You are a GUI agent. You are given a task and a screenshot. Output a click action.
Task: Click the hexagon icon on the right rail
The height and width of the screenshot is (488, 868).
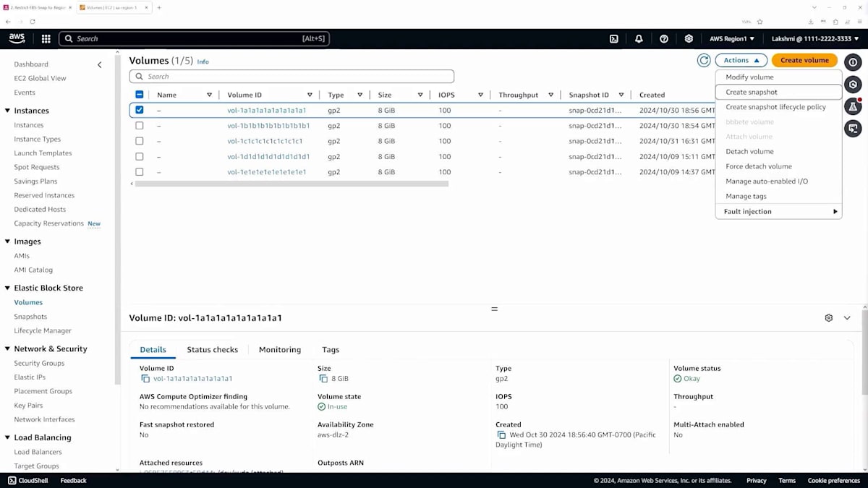pyautogui.click(x=854, y=85)
